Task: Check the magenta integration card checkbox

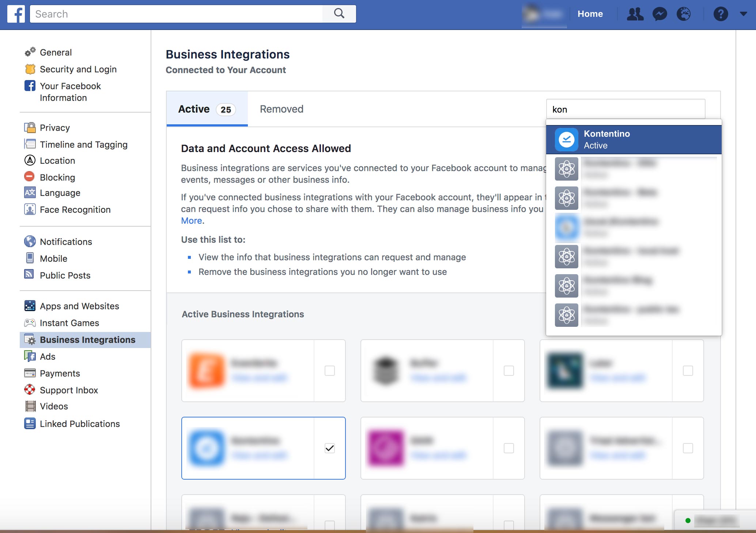Action: pos(509,448)
